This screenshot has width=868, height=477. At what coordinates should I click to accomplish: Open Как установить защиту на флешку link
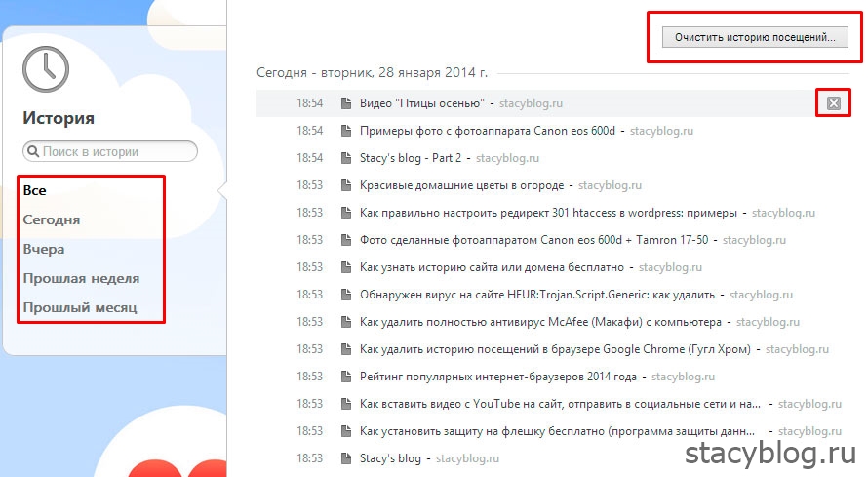click(558, 431)
